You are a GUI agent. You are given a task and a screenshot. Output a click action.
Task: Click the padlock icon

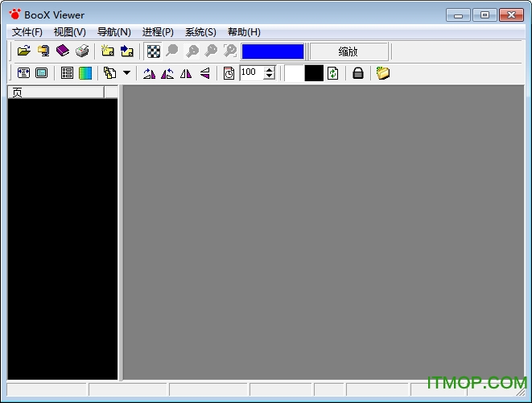click(x=358, y=73)
